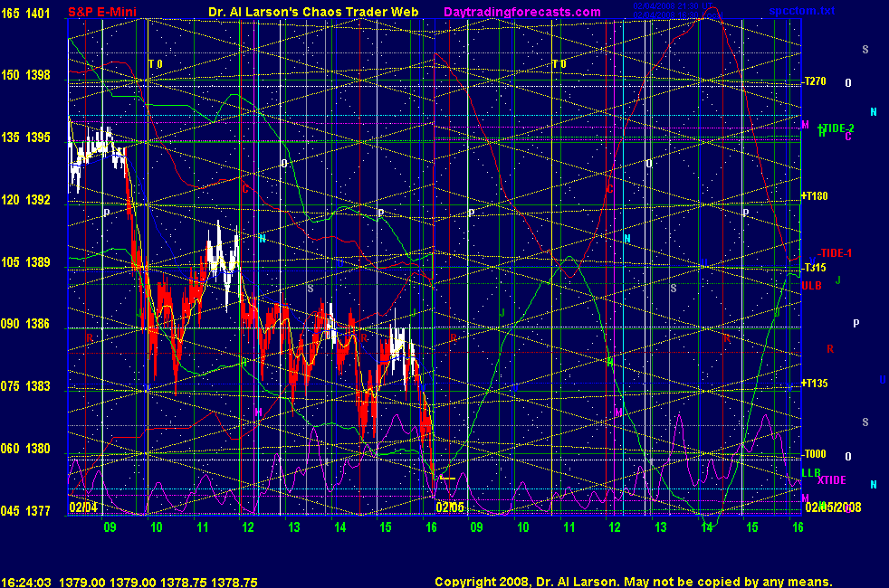Click the "120 1392" price axis label

[x=25, y=199]
